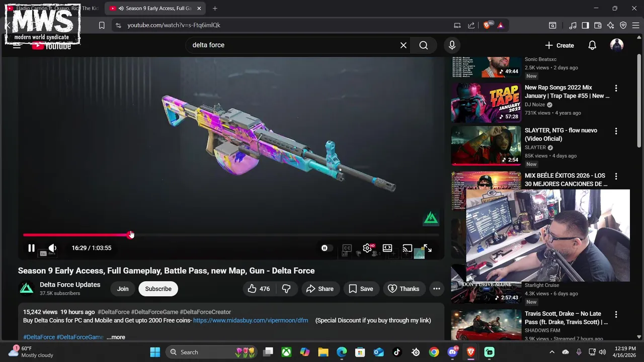Open options for MIX BEÉLE ÉXITOS 2026

pos(616,176)
